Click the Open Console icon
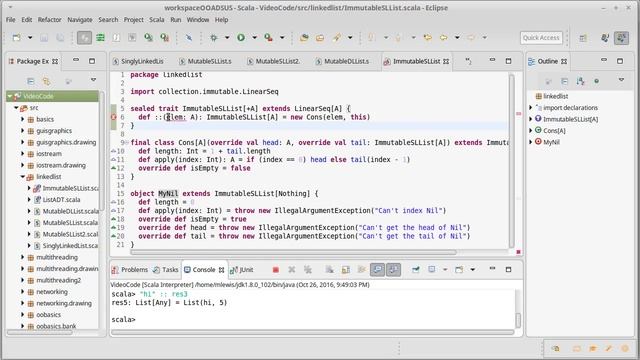The height and width of the screenshot is (360, 640). tap(459, 269)
